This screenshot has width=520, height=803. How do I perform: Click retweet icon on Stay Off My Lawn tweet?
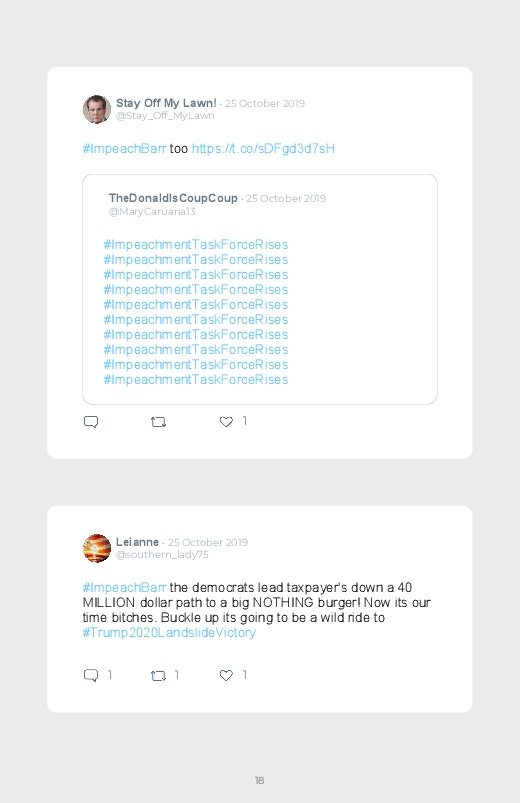[x=158, y=422]
